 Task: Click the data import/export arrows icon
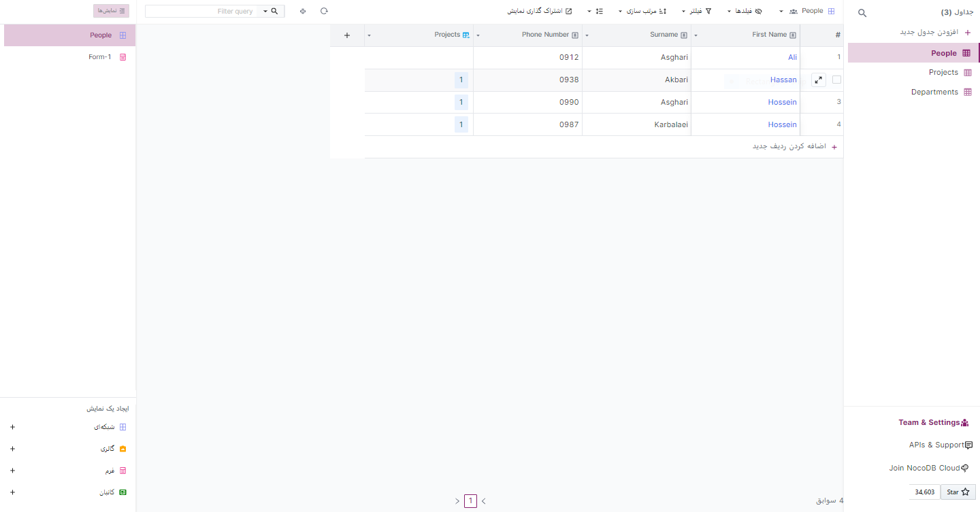click(x=303, y=11)
